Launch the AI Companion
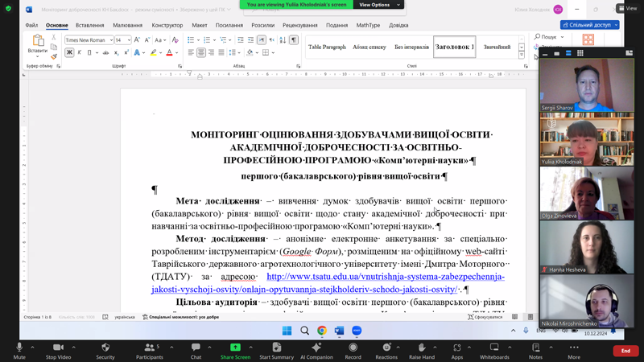Viewport: 644px width, 362px height. (x=316, y=348)
